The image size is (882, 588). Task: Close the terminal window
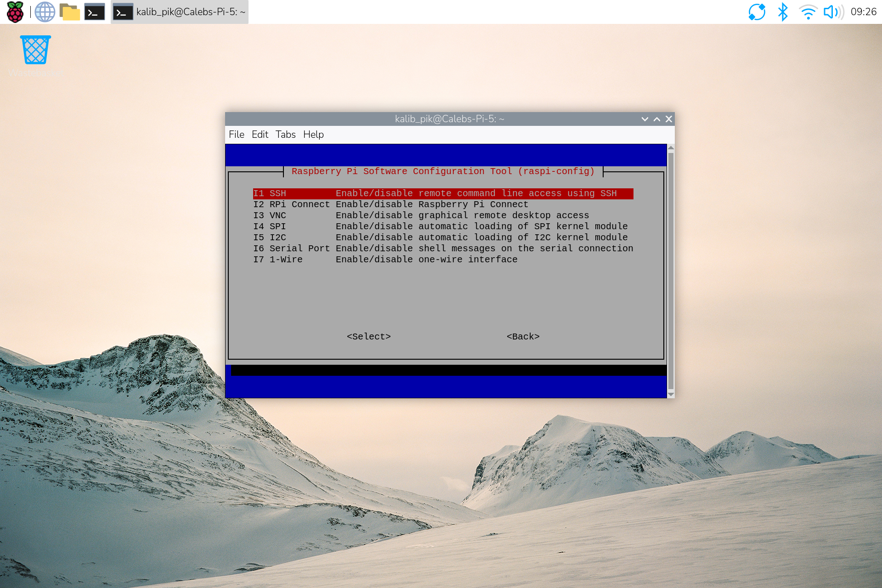[669, 119]
